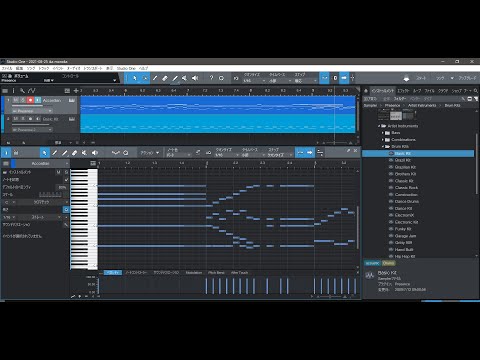This screenshot has width=480, height=360.
Task: Click the Accordion track volume slider
Action: (x=32, y=106)
